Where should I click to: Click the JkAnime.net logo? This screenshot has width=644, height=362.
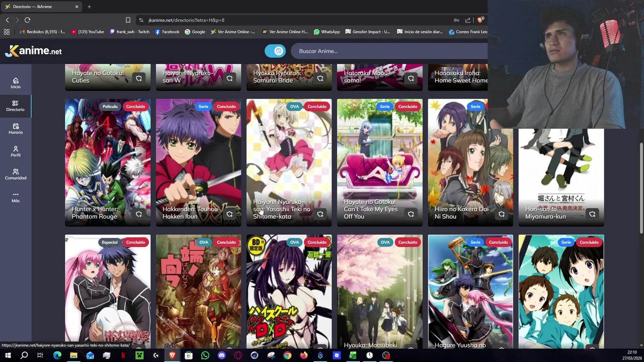coord(34,51)
